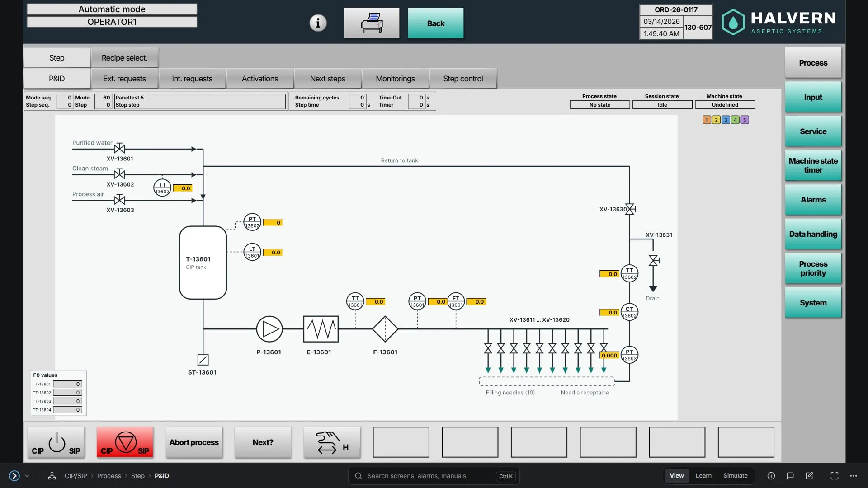Open Data handling from side menu
Image resolution: width=868 pixels, height=488 pixels.
pos(813,234)
